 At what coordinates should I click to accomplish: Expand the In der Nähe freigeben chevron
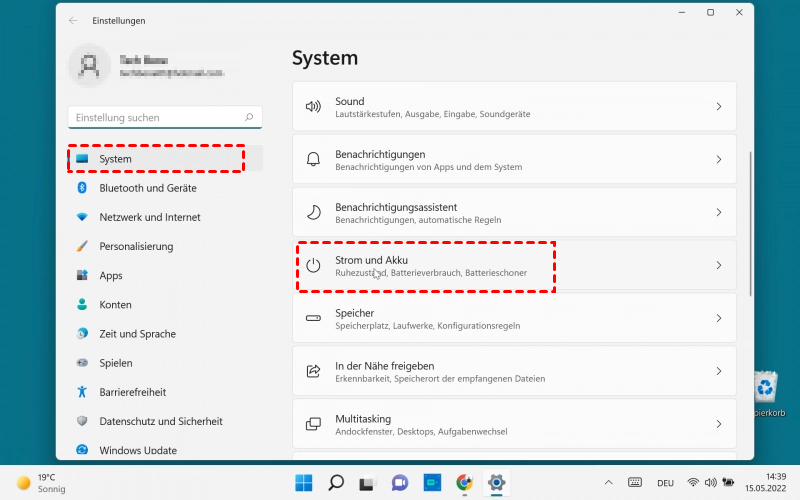(x=718, y=371)
